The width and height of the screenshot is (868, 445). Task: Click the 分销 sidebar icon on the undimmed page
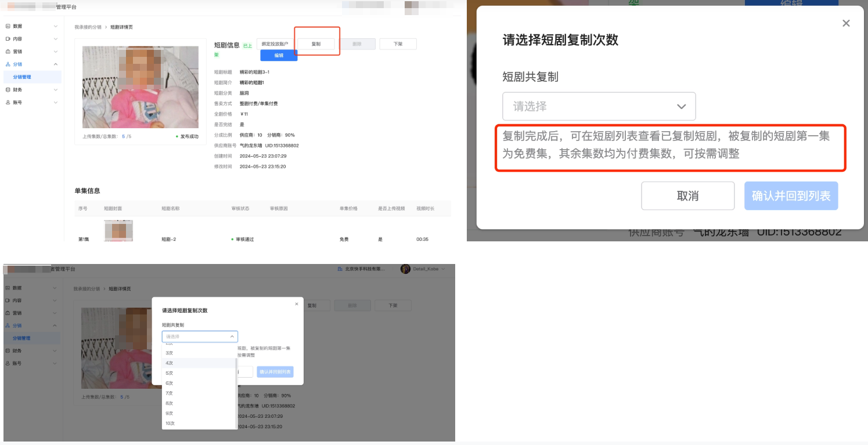click(x=8, y=64)
